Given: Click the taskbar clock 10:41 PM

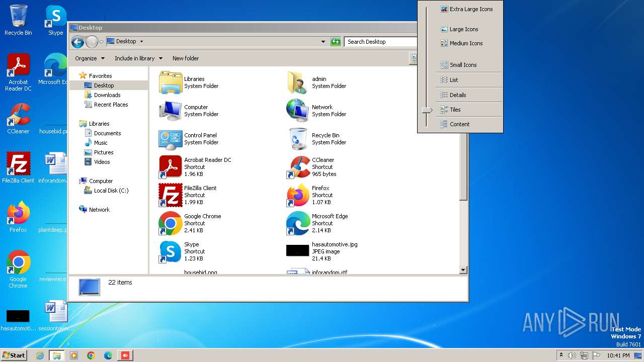Looking at the screenshot, I should click(x=618, y=355).
